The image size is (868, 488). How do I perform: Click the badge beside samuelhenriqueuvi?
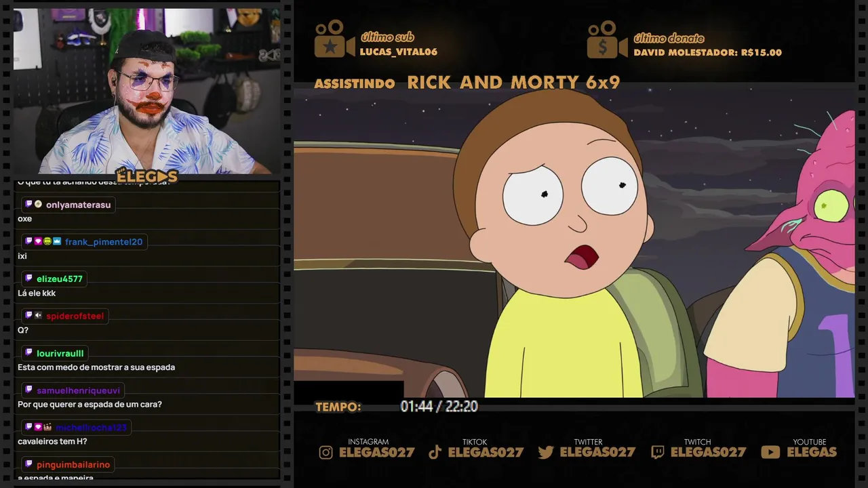pos(28,390)
